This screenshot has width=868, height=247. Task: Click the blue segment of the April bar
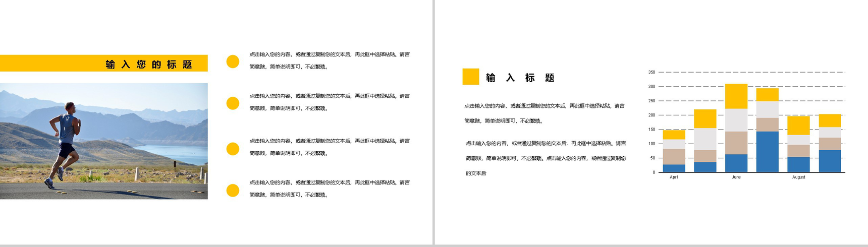[674, 168]
